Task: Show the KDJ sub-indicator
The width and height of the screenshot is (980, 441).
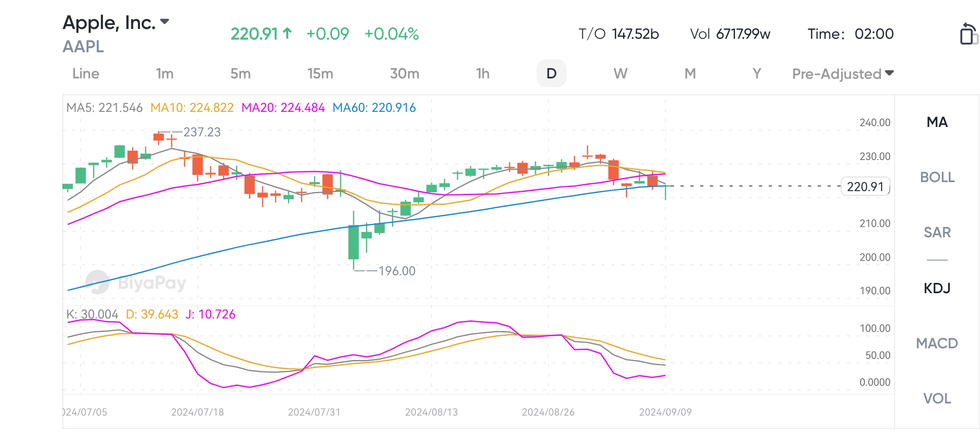Action: tap(937, 288)
